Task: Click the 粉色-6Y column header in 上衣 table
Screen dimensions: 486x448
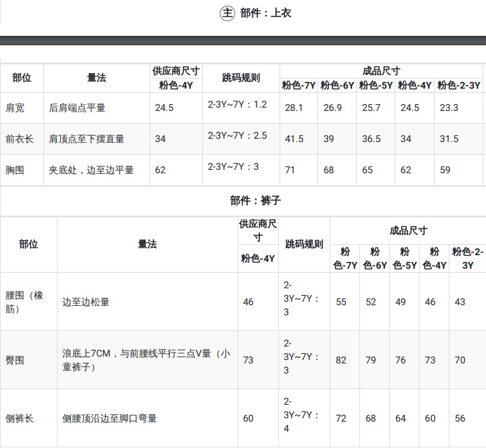Action: pos(337,85)
